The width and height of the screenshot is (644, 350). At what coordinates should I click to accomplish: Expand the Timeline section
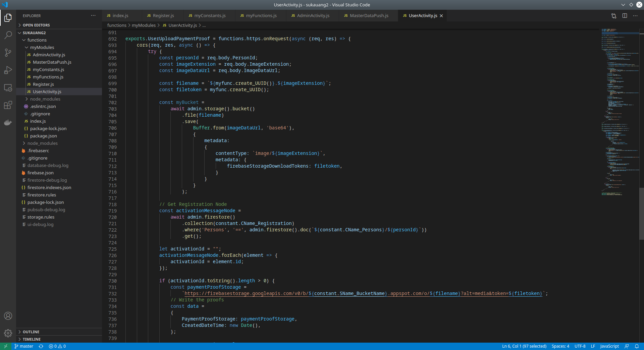pos(59,339)
